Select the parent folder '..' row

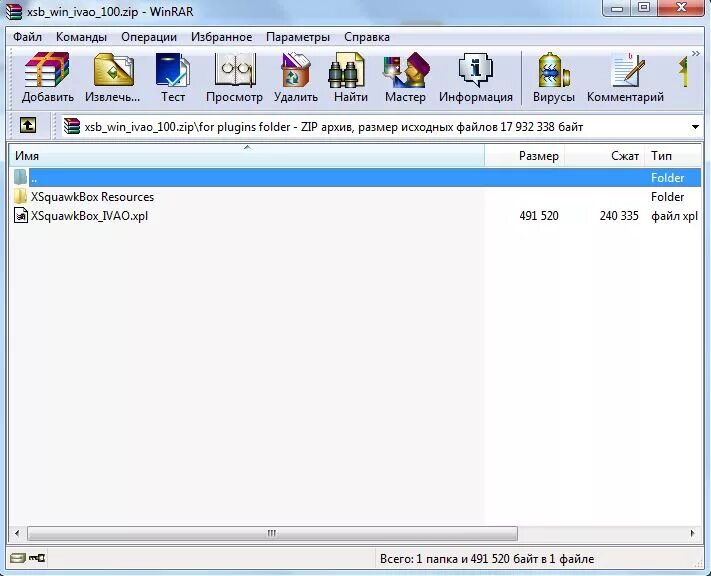pos(356,177)
